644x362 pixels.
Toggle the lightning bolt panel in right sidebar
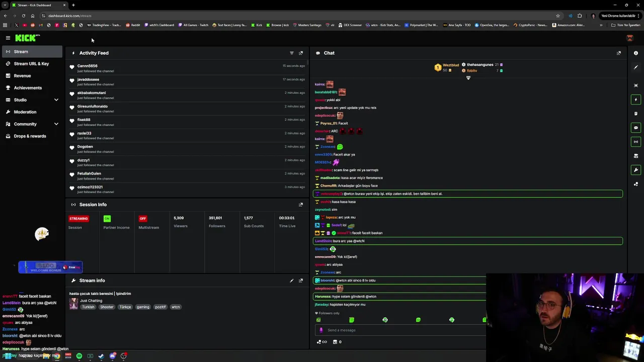coord(636,100)
